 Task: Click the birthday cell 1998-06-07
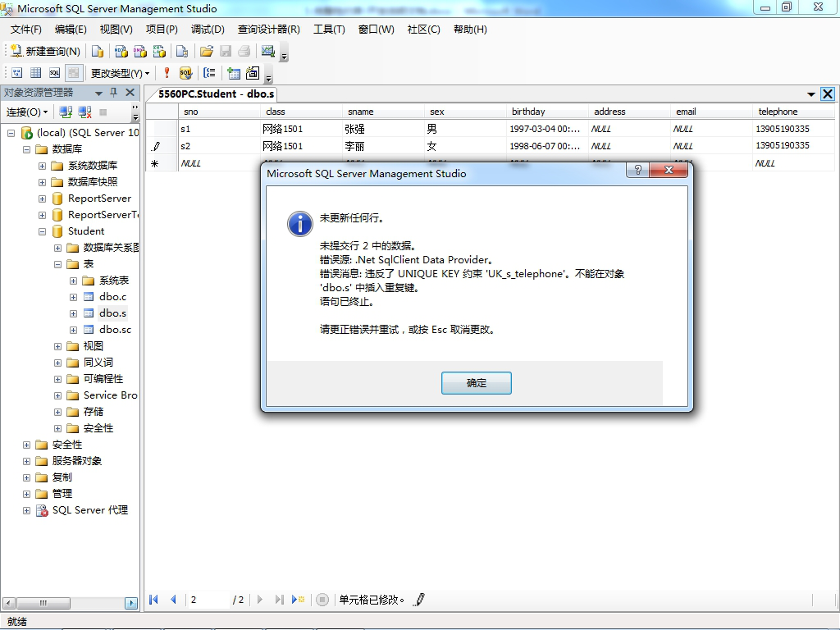[x=546, y=146]
